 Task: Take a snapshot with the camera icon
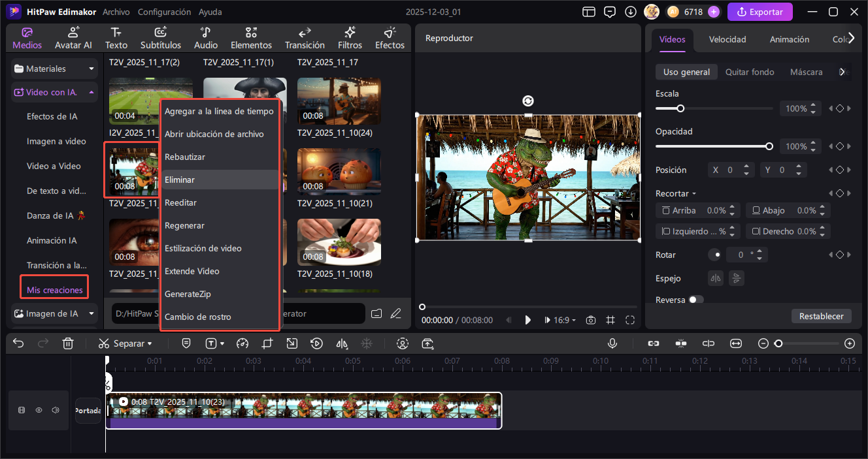(x=591, y=320)
